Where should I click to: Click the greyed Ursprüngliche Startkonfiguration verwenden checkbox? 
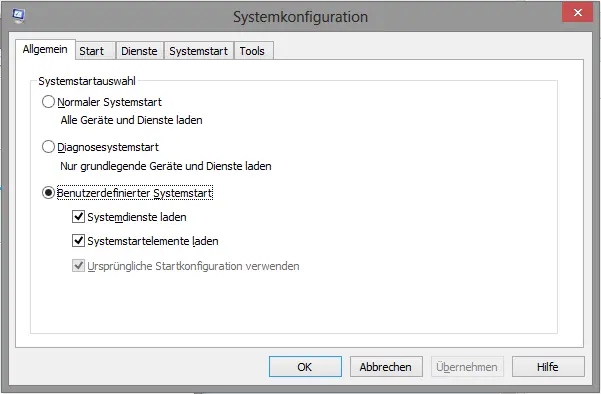79,266
